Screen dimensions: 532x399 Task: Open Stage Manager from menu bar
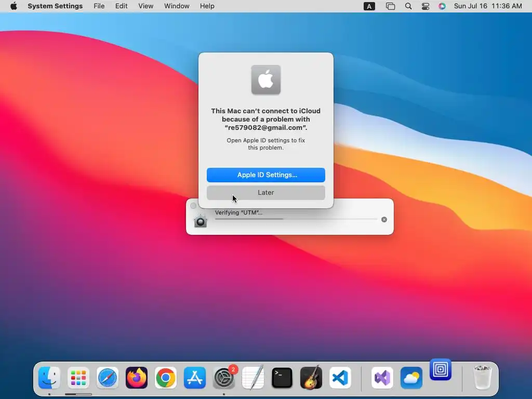tap(390, 6)
